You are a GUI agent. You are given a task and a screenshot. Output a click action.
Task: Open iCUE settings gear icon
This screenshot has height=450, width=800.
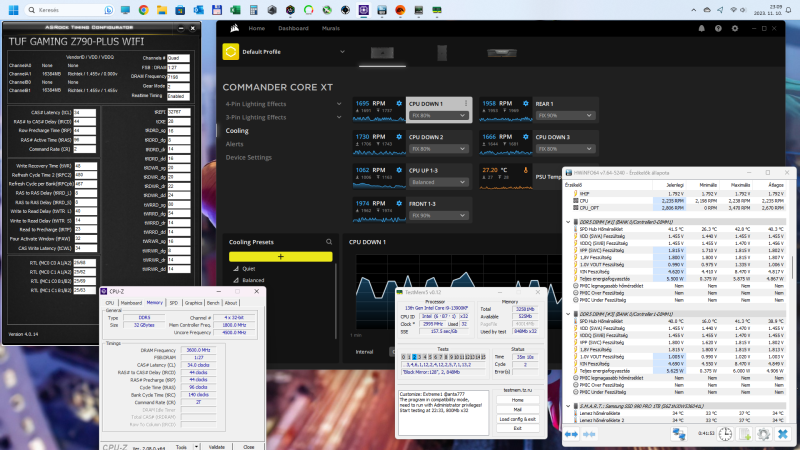[735, 29]
